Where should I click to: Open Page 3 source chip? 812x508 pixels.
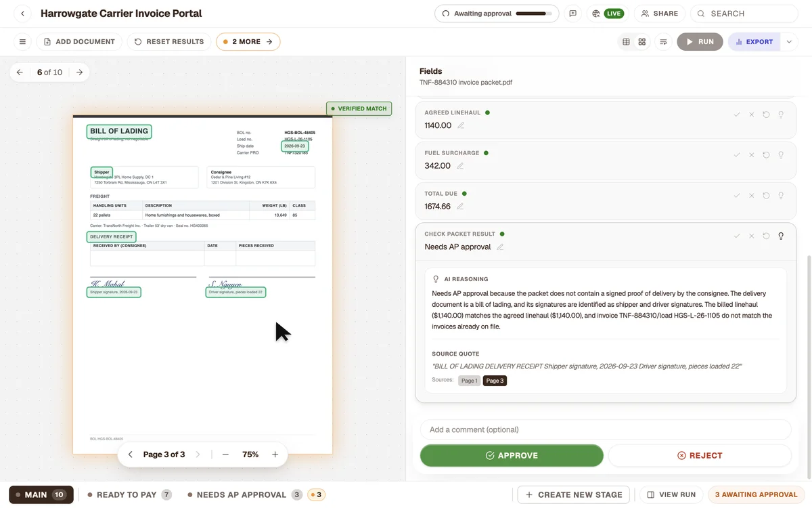[x=495, y=381]
